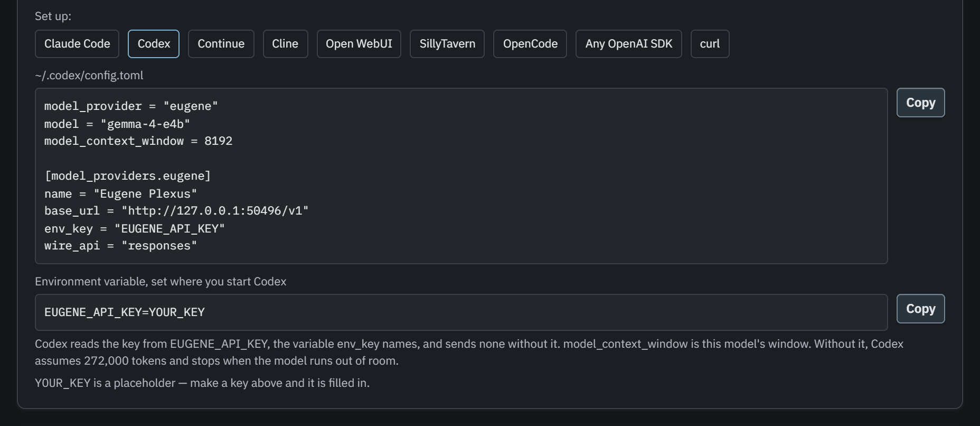
Task: Click the paragraph starting 'Codex reads the key'
Action: pyautogui.click(x=469, y=353)
